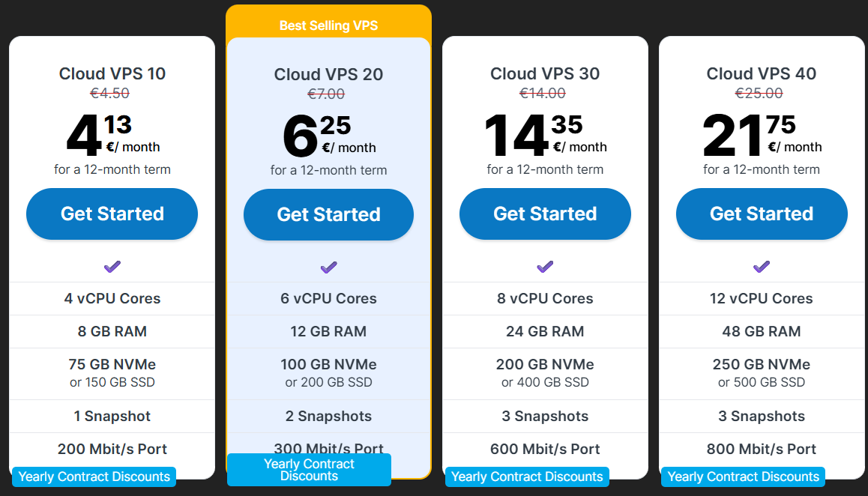This screenshot has width=868, height=496.
Task: Click the Cloud VPS 10 plan title
Action: point(112,73)
